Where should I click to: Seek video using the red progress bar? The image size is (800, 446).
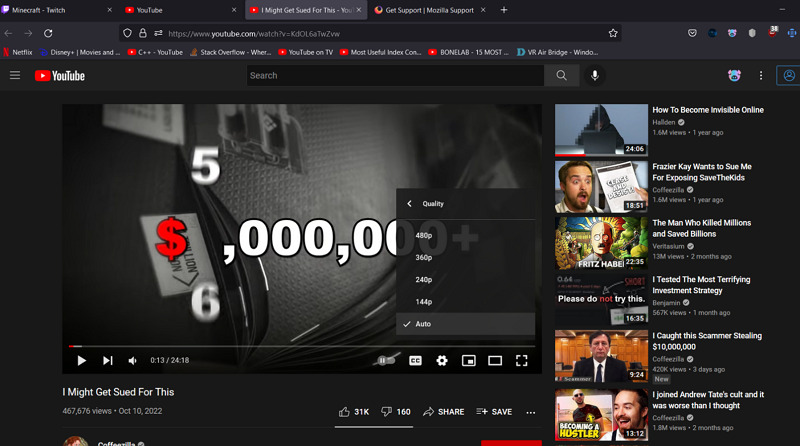click(x=300, y=346)
